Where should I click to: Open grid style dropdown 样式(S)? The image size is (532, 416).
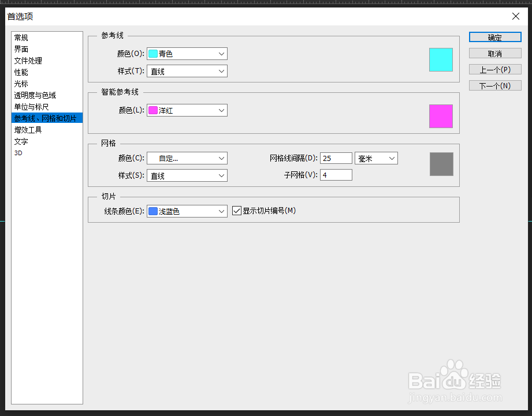(187, 175)
